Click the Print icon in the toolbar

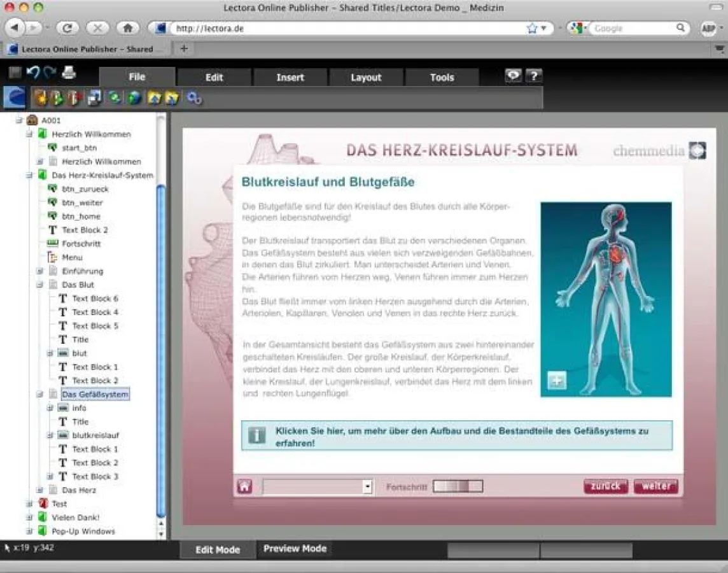point(68,73)
